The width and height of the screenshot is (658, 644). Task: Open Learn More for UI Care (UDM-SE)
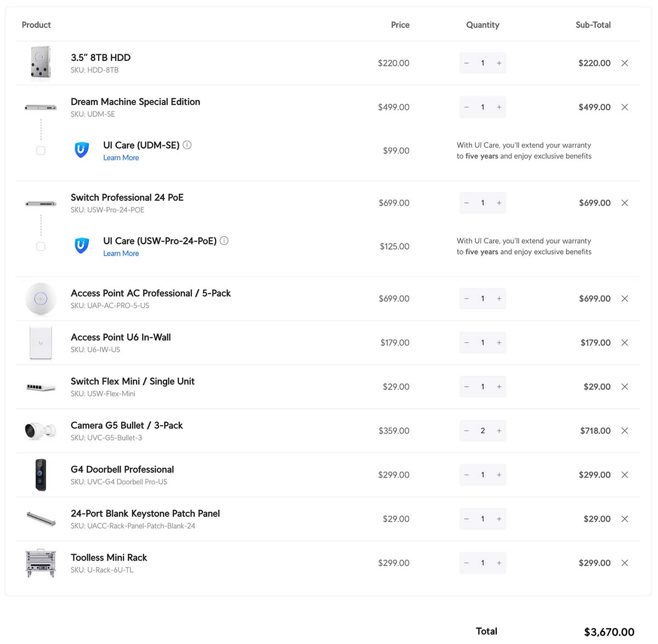tap(121, 157)
